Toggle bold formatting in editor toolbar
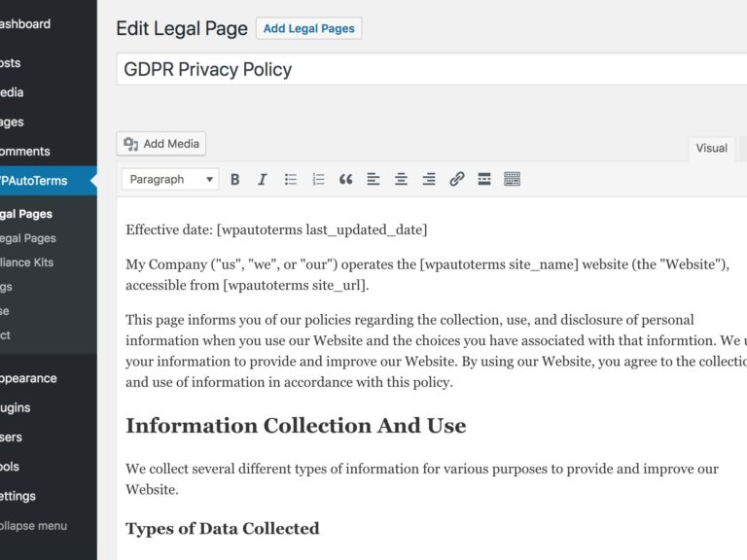The width and height of the screenshot is (747, 560). click(234, 180)
